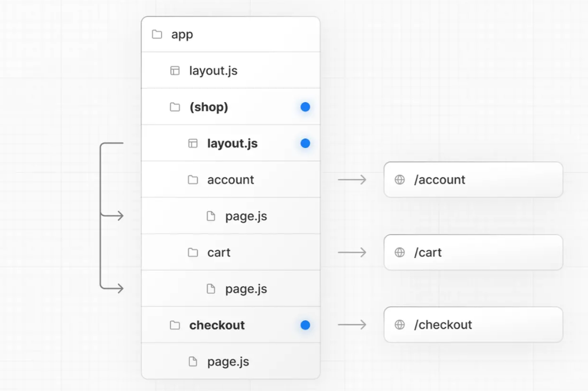This screenshot has width=588, height=391.
Task: Select the account folder icon
Action: tap(192, 179)
